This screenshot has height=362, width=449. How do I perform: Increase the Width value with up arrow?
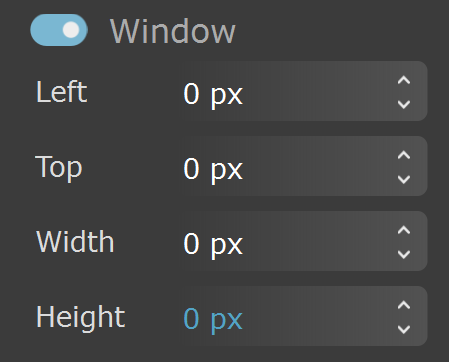pyautogui.click(x=404, y=230)
